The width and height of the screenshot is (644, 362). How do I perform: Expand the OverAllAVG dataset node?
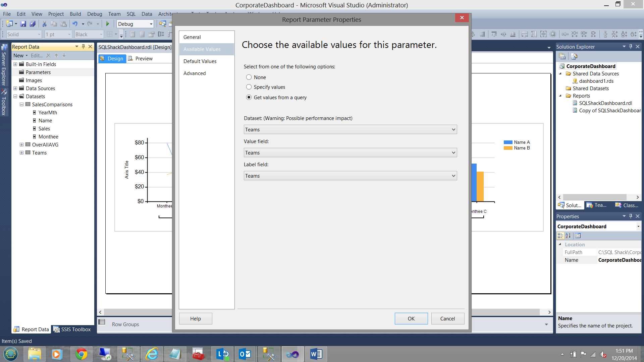(x=22, y=145)
